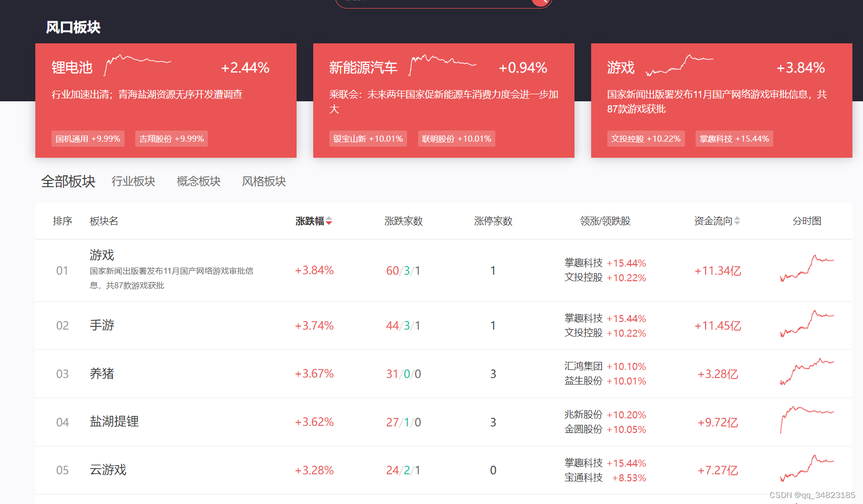Image resolution: width=863 pixels, height=504 pixels.
Task: Click 新能源汽车 card mini trend chart
Action: click(x=443, y=65)
